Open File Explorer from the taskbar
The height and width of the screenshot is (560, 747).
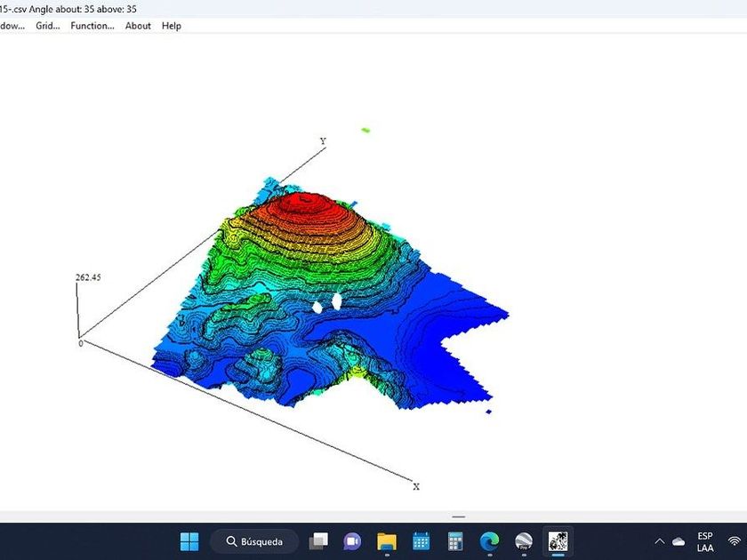coord(386,541)
